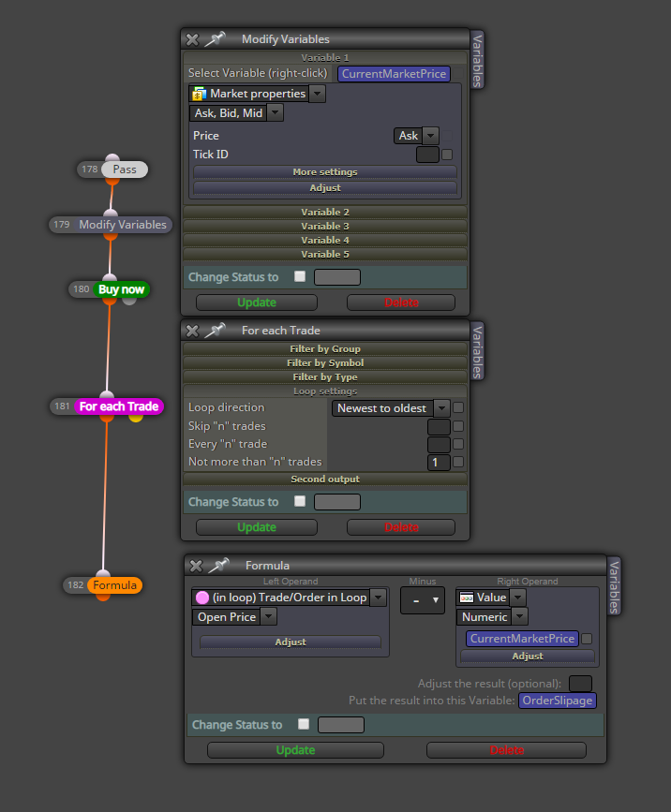Pin the Modify Variables panel
This screenshot has height=812, width=671.
pos(215,38)
